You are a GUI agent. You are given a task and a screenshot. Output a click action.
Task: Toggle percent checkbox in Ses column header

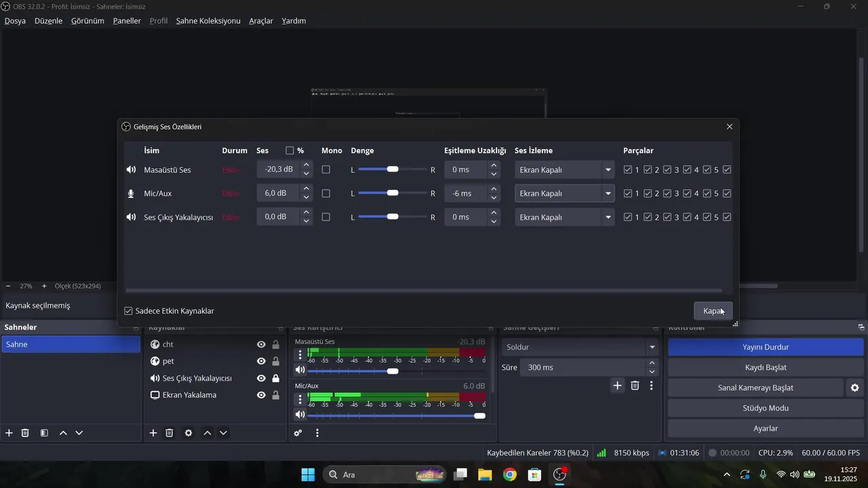tap(290, 150)
